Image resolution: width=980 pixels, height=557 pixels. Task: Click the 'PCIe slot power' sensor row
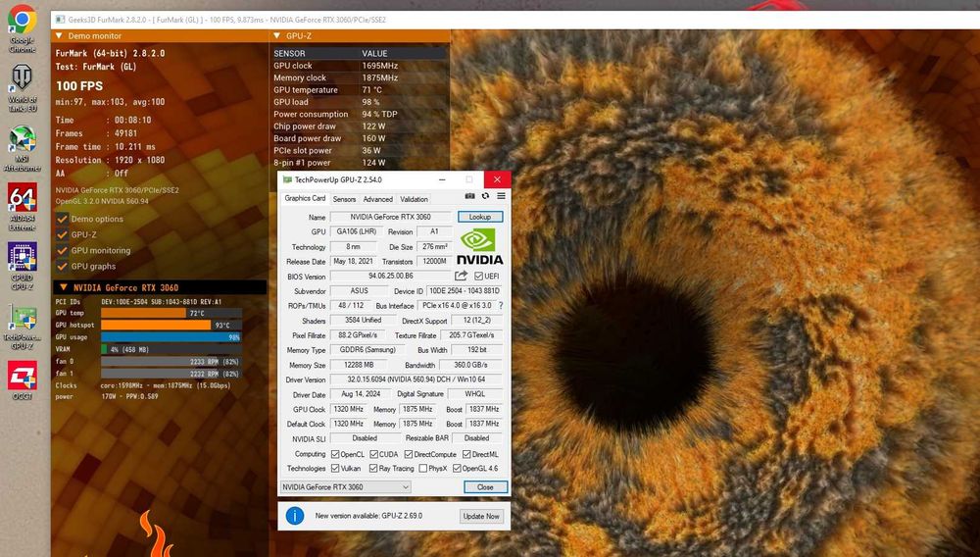tap(361, 151)
